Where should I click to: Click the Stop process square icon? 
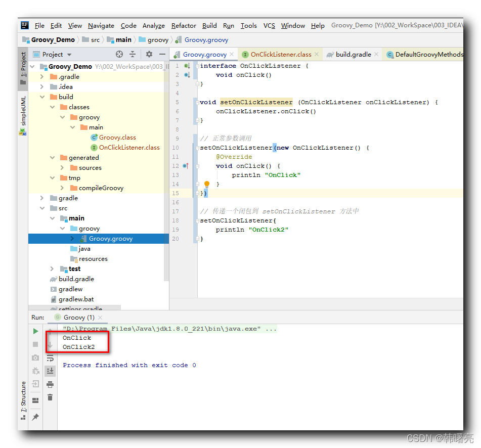click(35, 344)
